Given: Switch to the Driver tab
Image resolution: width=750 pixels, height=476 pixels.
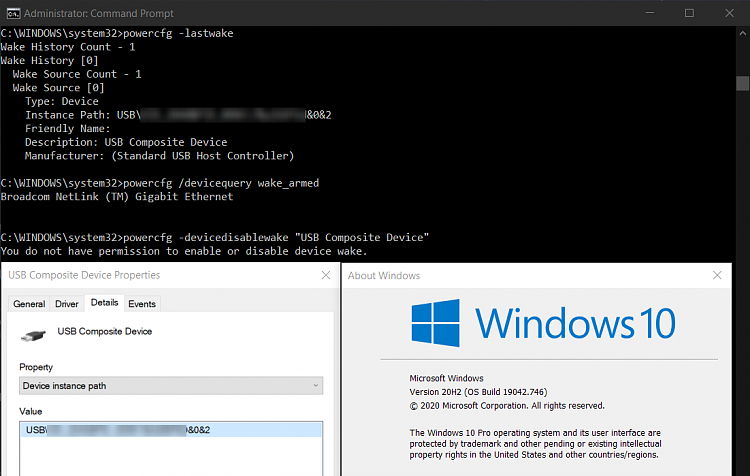Looking at the screenshot, I should 66,304.
